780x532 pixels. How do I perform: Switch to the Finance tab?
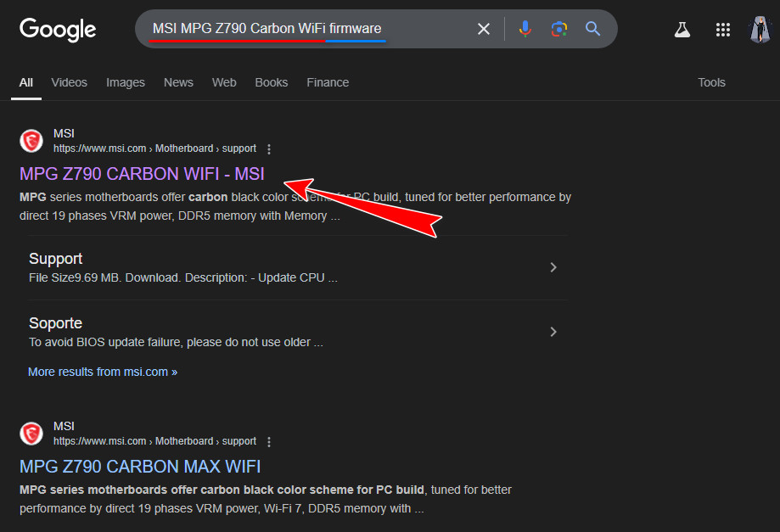coord(328,82)
